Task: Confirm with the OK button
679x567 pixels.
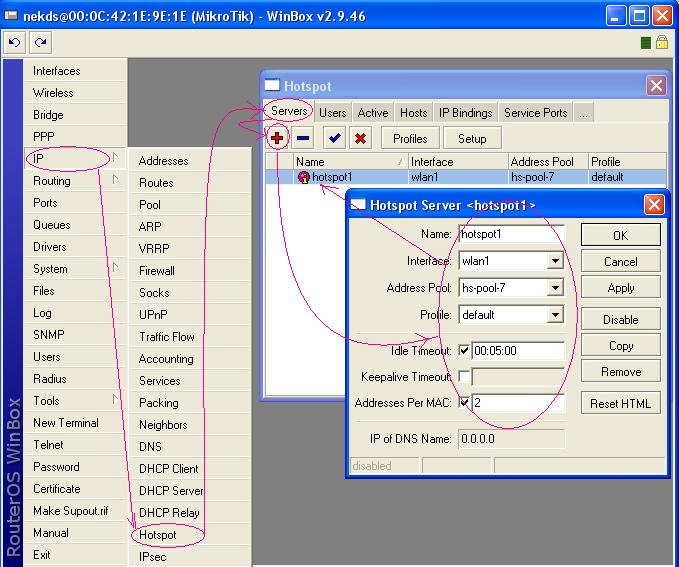Action: pyautogui.click(x=621, y=235)
